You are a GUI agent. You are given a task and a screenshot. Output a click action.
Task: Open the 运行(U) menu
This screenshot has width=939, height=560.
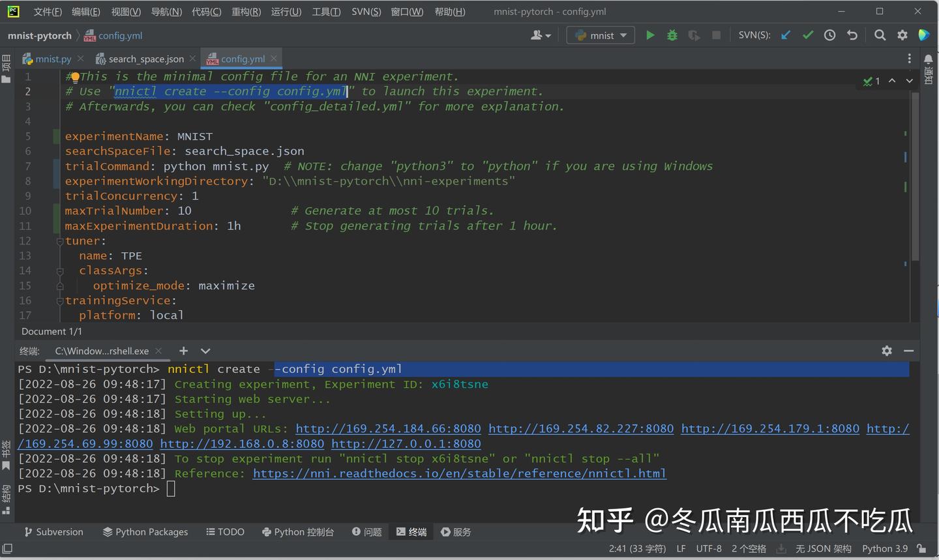286,12
